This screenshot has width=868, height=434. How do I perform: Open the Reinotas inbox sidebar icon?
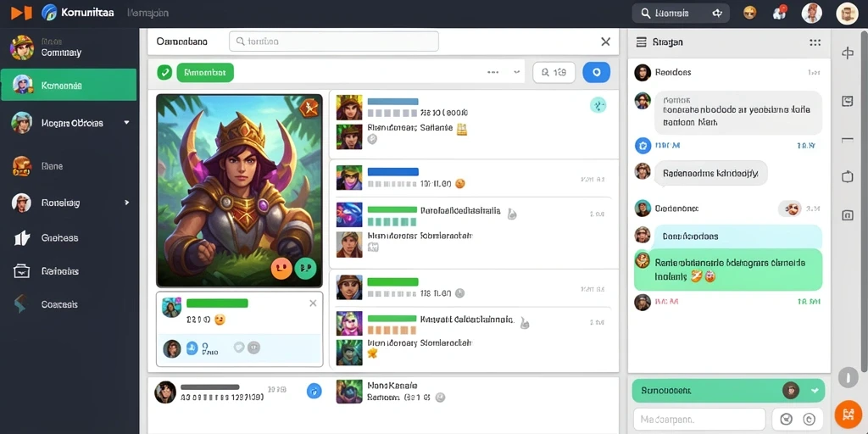pos(21,271)
